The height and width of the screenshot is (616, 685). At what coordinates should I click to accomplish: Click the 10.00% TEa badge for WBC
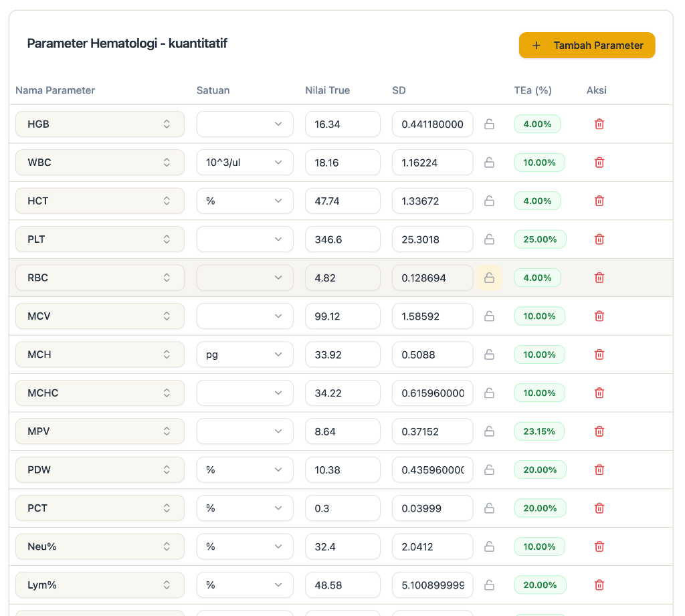(x=540, y=163)
